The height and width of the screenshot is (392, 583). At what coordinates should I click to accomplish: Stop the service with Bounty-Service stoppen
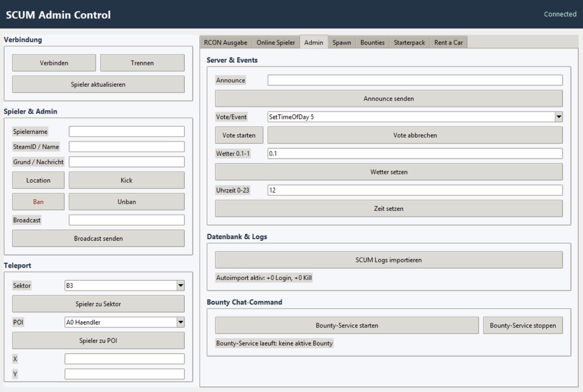(523, 326)
